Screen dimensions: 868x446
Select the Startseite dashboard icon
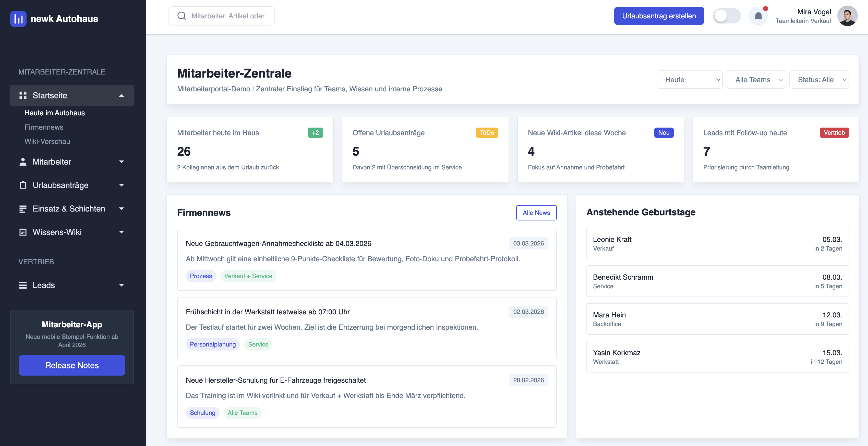23,95
